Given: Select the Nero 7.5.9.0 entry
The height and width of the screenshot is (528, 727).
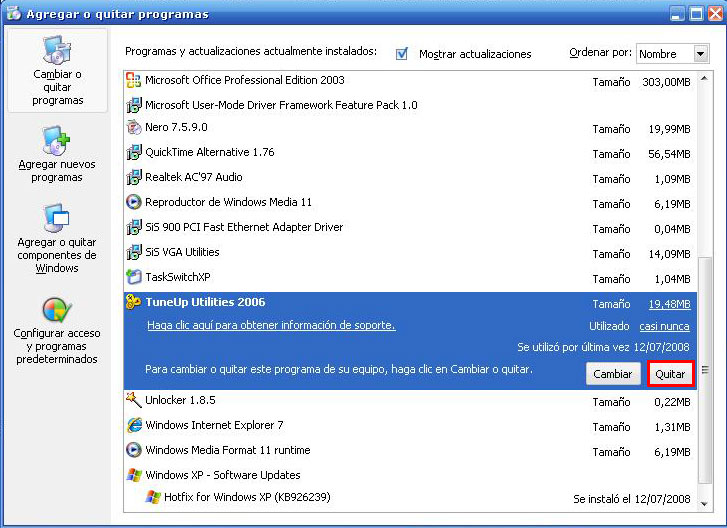Looking at the screenshot, I should point(410,128).
